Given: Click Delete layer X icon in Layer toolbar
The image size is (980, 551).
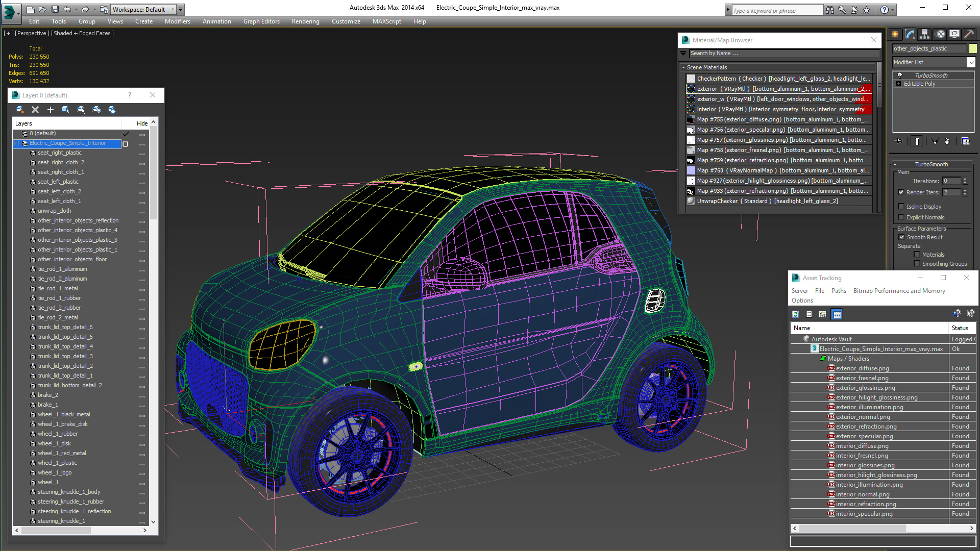Looking at the screenshot, I should click(35, 110).
